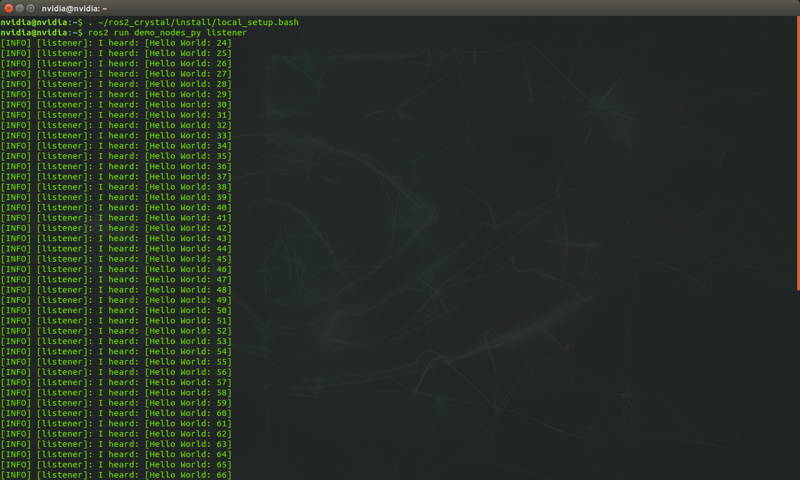The width and height of the screenshot is (800, 480).
Task: Click the title bar text nvidia@nvidia: ~
Action: (x=74, y=9)
